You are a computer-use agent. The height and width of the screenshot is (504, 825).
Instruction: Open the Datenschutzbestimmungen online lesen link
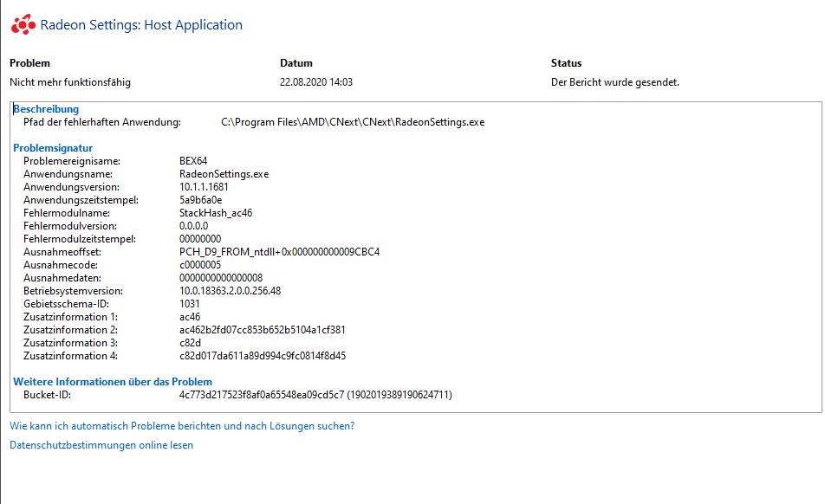[x=101, y=445]
